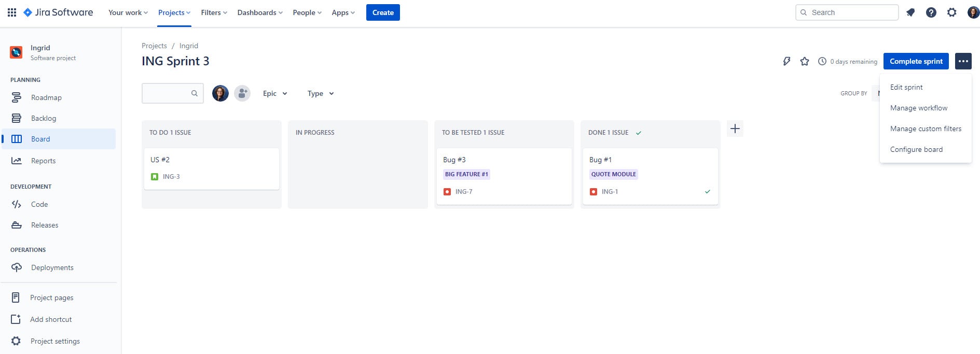Open the Bug #3 card
Screen dimensions: 980x354
[504, 176]
